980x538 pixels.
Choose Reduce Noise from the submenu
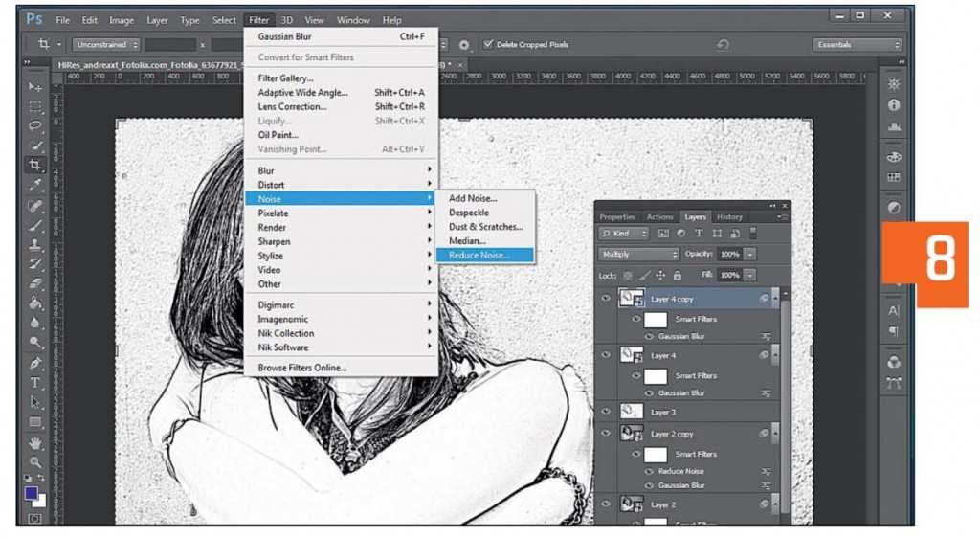point(479,256)
